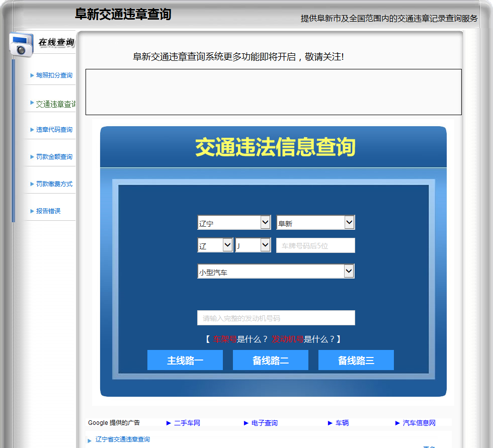The image size is (493, 448).
Task: Open the 车辆 ad link
Action: click(x=342, y=423)
